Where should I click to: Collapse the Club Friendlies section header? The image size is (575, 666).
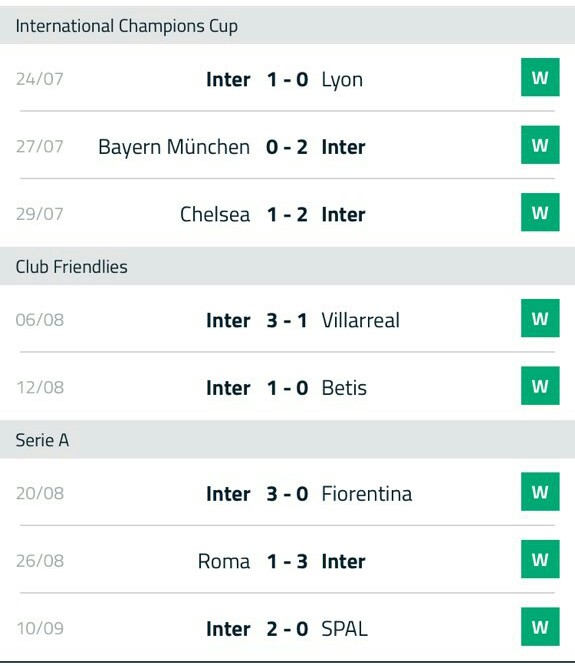point(288,266)
